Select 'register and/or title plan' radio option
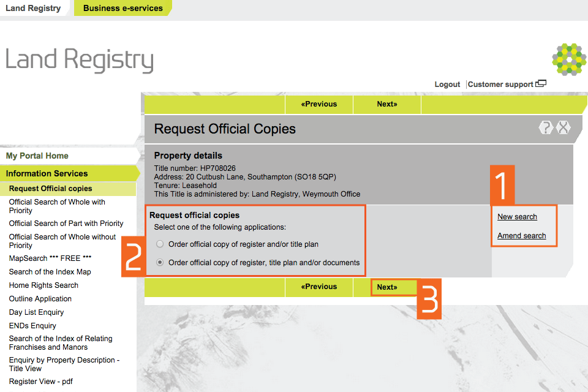The height and width of the screenshot is (392, 588). click(160, 244)
